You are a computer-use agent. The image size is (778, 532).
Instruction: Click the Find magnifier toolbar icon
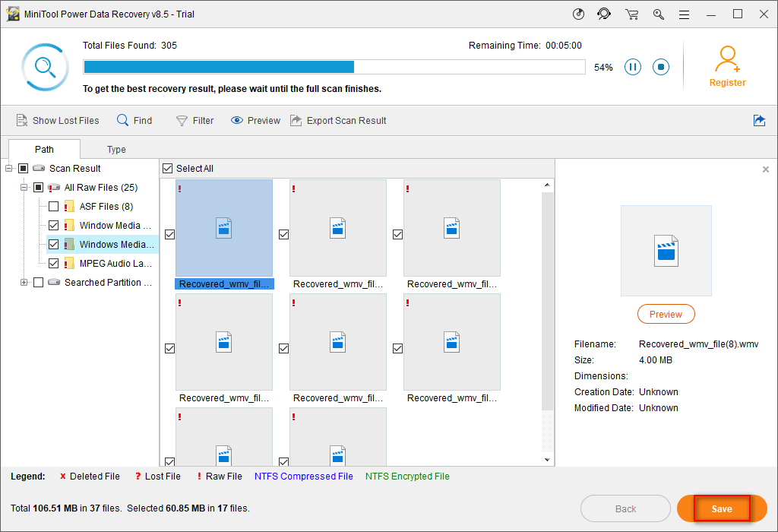122,120
